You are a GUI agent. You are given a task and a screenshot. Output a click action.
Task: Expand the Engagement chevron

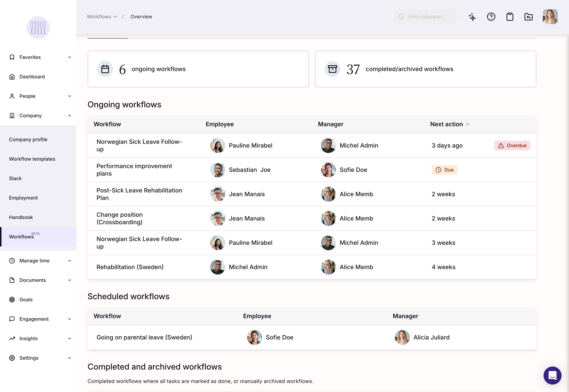(x=70, y=319)
